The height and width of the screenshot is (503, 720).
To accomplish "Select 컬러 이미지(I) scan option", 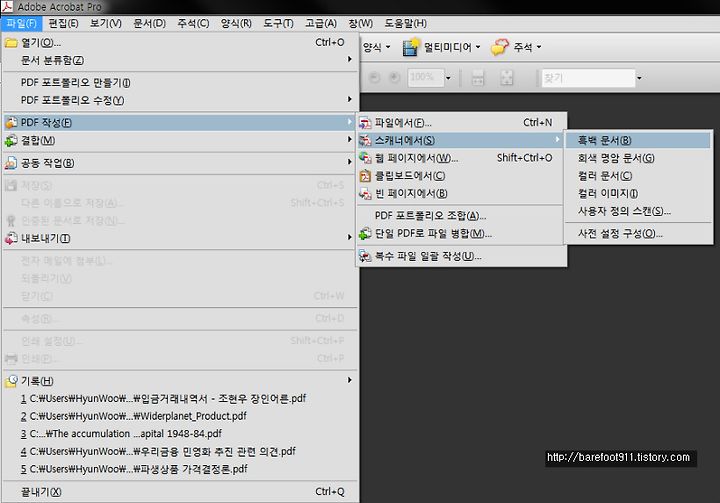I will pos(638,193).
